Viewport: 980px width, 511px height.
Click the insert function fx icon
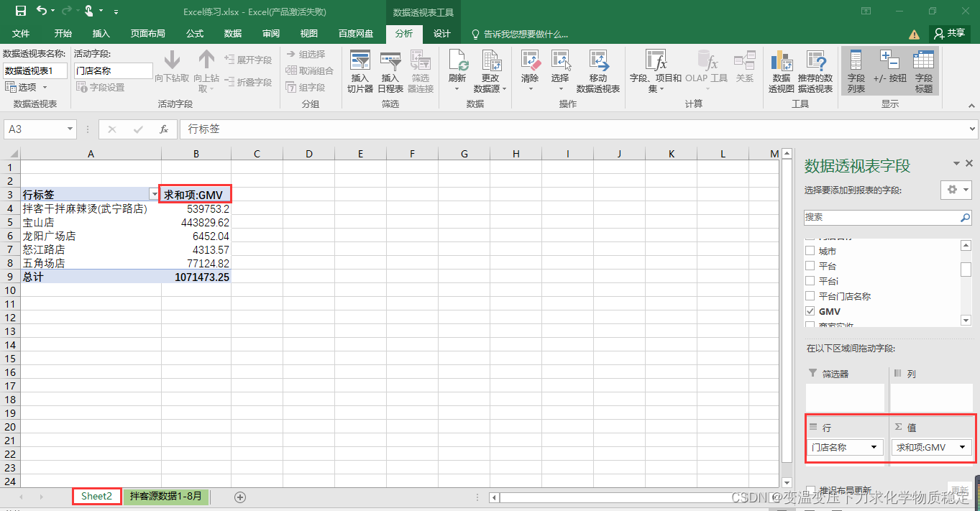(164, 129)
